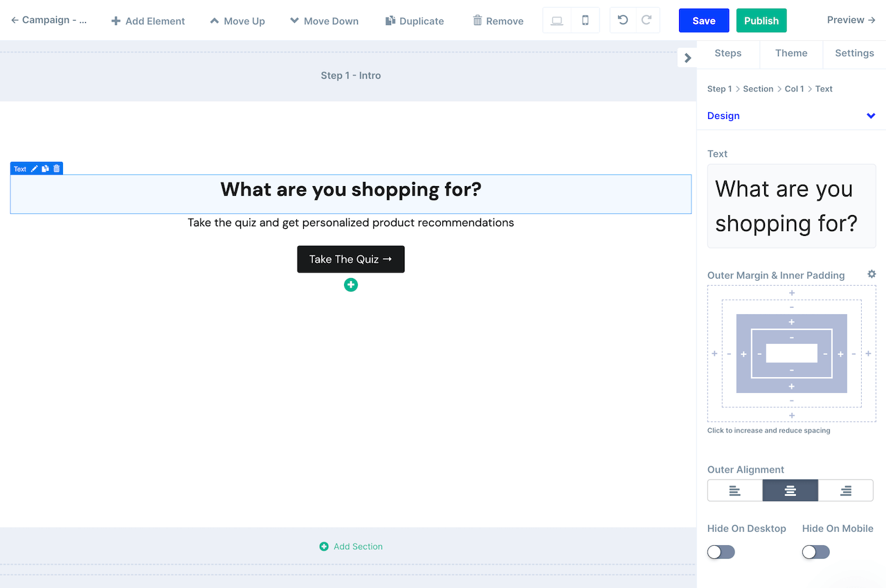Increase the top outer margin
The image size is (886, 588).
[792, 293]
